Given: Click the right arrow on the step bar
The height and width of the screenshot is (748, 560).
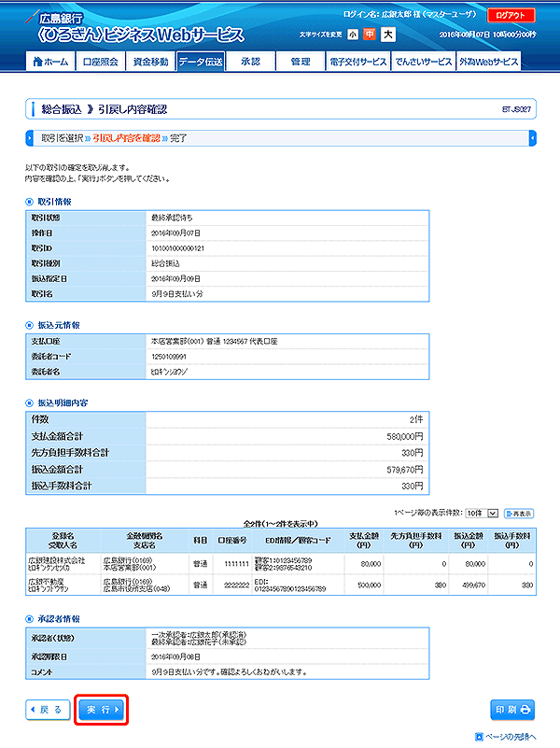Looking at the screenshot, I should coord(533,138).
